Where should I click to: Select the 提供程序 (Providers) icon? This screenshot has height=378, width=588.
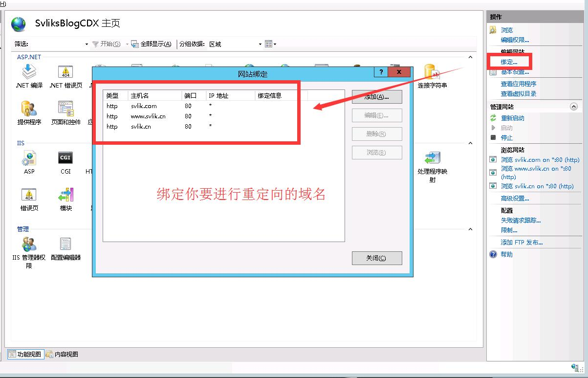tap(28, 111)
